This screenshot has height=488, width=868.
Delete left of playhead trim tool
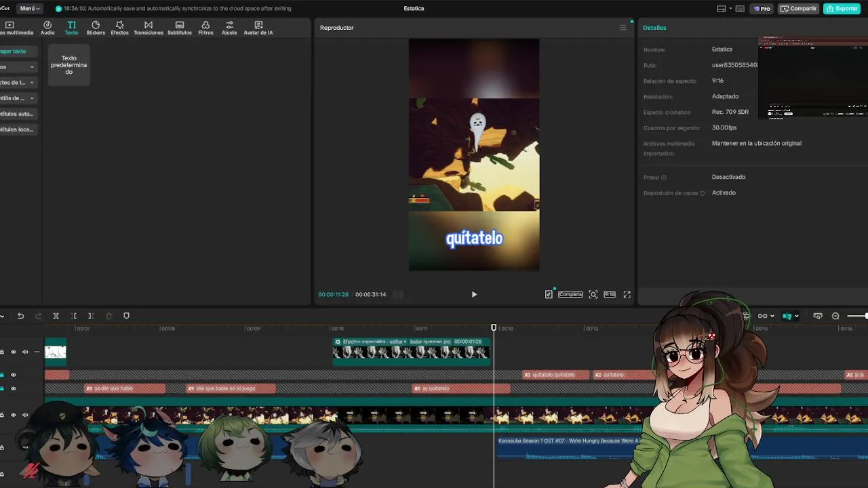pyautogui.click(x=73, y=316)
